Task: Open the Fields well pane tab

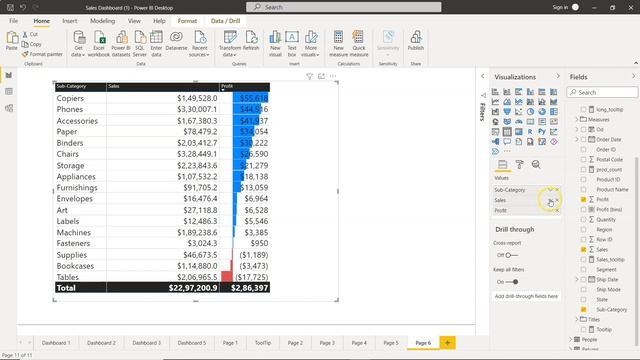Action: [x=502, y=164]
